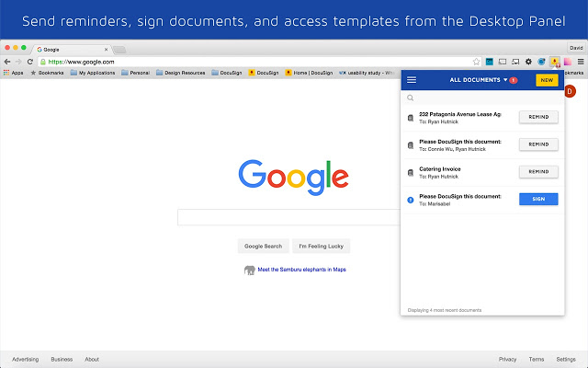The image size is (588, 368).
Task: Open the DocuSign panel hamburger menu
Action: coord(412,80)
